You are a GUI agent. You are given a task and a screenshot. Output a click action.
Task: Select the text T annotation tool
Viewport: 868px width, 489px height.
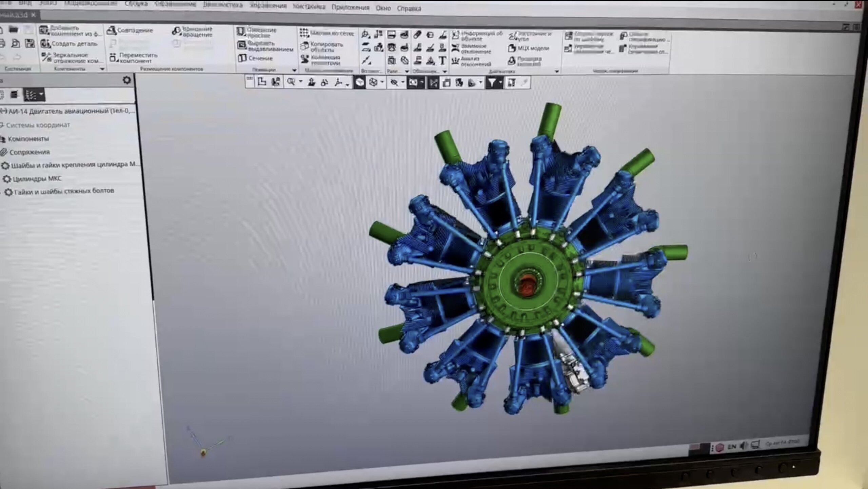click(x=442, y=61)
